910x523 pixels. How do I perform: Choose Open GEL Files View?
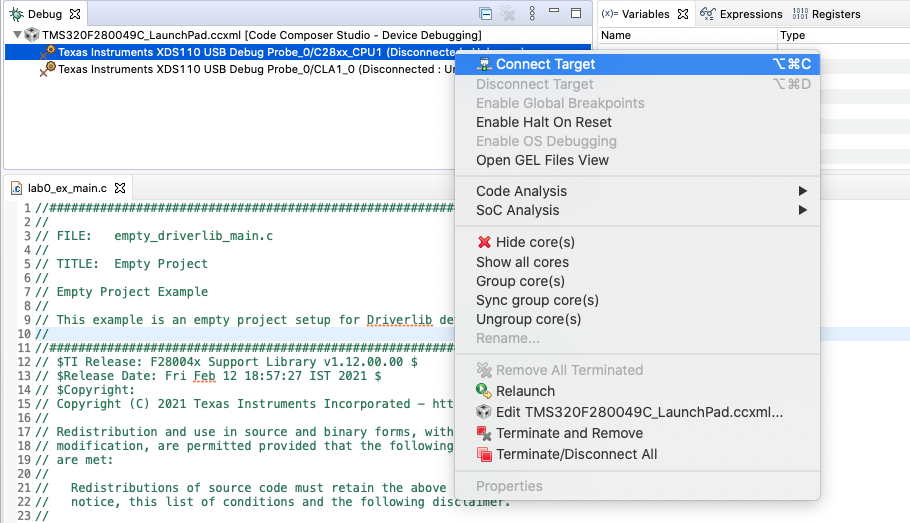click(542, 160)
